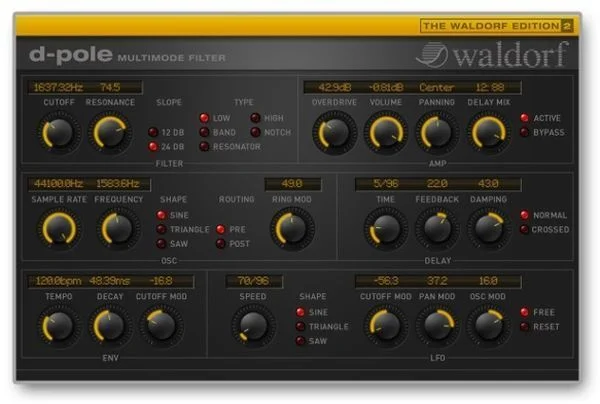Adjust the LFO Pan Mod knob
600x404 pixels.
(x=437, y=326)
